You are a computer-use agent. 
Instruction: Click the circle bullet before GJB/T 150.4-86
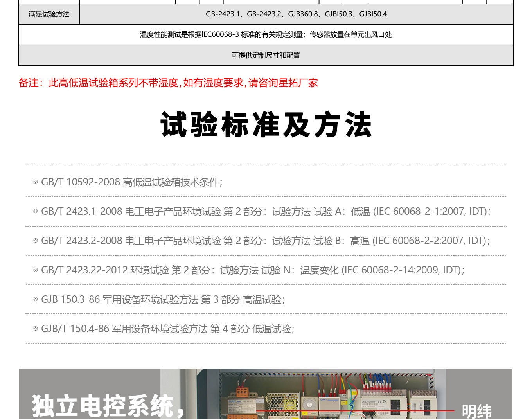[36, 329]
